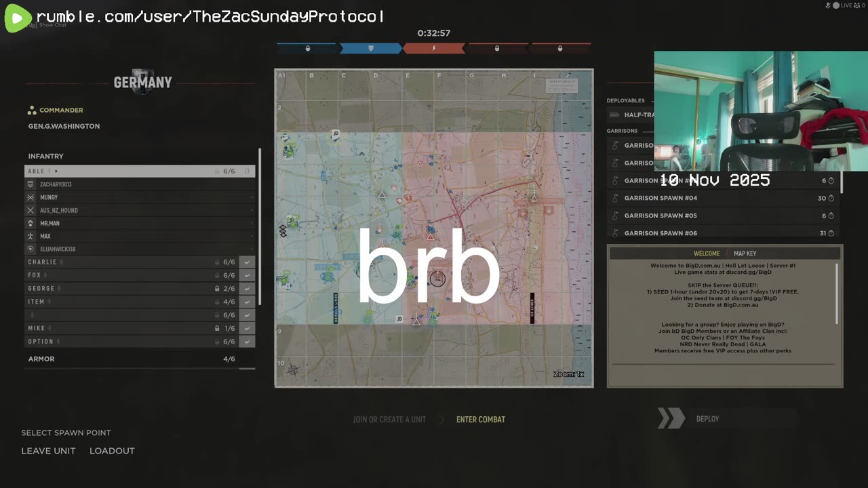
Task: Select the ENTER COMBAT step
Action: (481, 420)
